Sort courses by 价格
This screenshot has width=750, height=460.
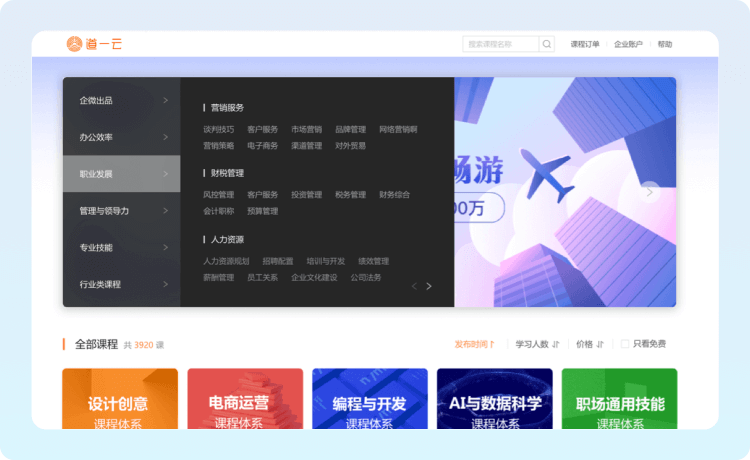click(x=590, y=344)
